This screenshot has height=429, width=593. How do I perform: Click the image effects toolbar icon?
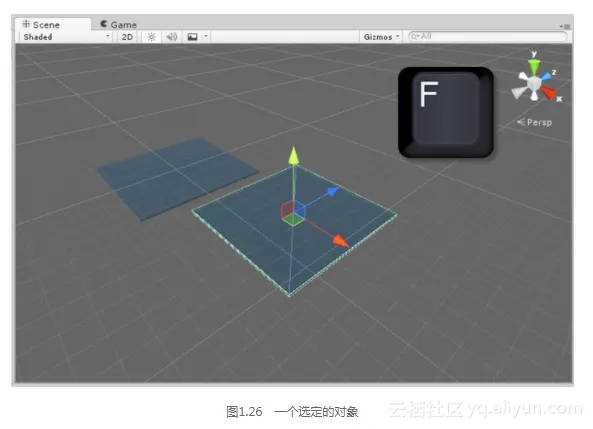(192, 37)
